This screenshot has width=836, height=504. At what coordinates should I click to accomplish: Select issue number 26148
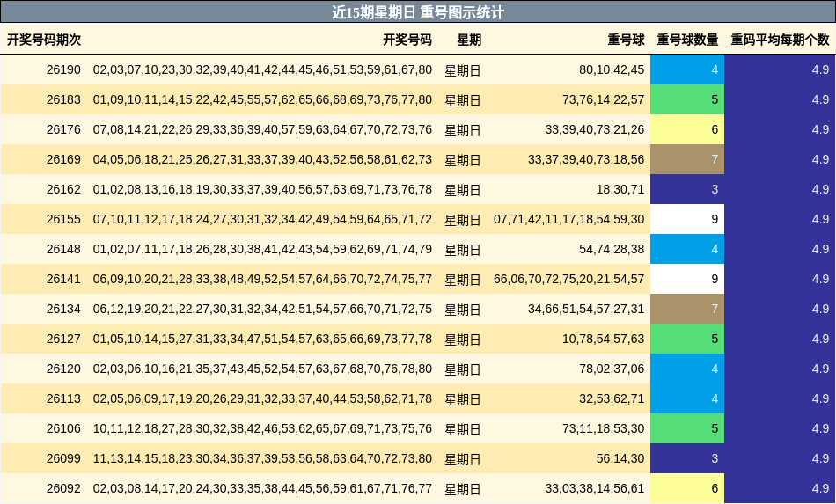[x=63, y=249]
